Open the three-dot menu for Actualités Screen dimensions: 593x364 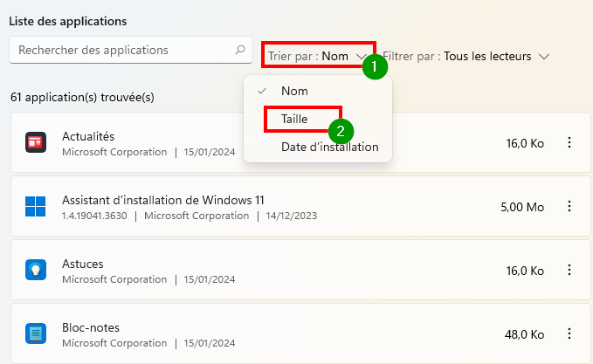[569, 142]
